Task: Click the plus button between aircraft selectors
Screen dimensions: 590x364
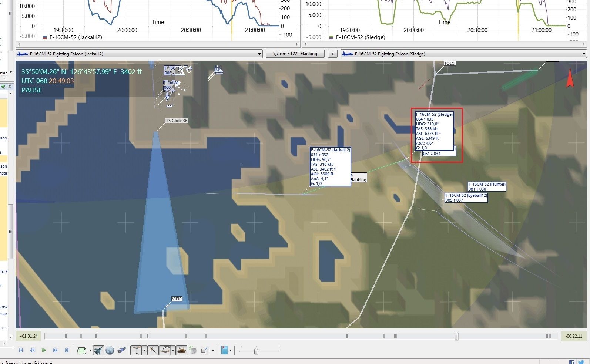Action: click(332, 54)
